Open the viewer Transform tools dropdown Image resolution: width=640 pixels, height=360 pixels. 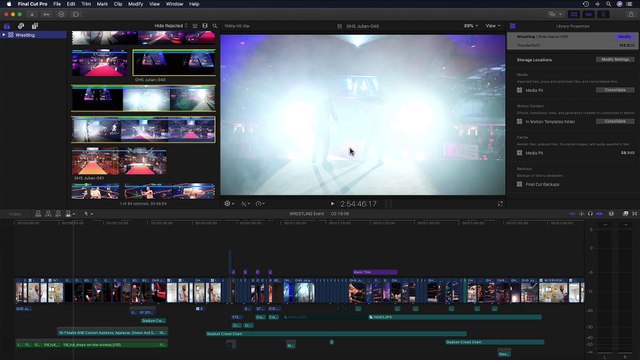[229, 204]
